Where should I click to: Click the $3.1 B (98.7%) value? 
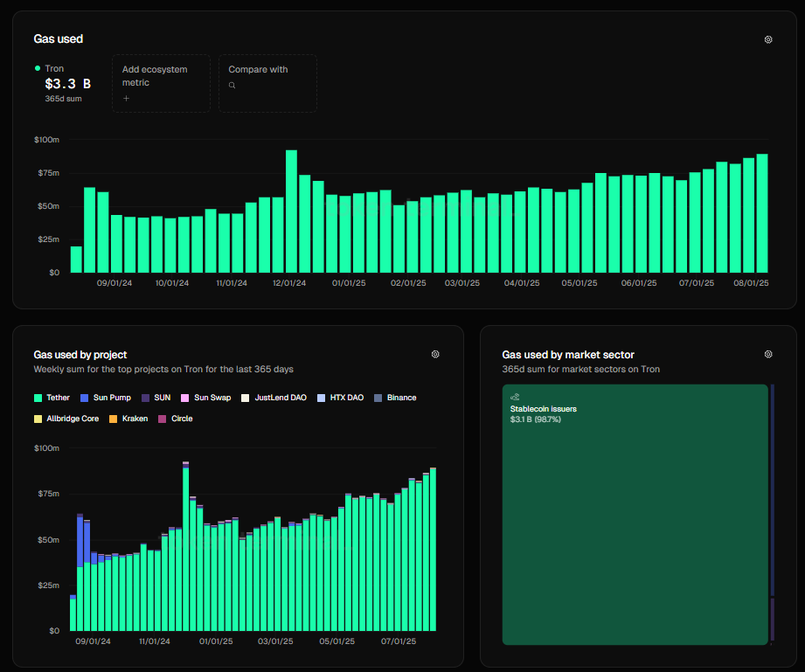pyautogui.click(x=536, y=419)
